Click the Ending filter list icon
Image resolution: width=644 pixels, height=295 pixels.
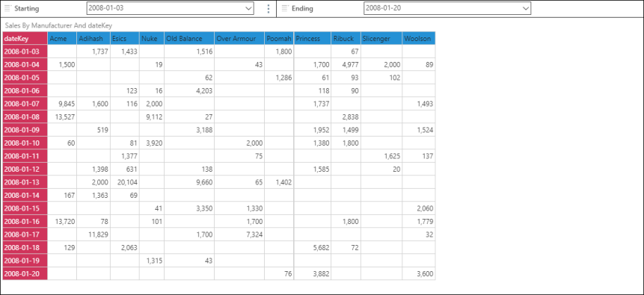pos(285,8)
